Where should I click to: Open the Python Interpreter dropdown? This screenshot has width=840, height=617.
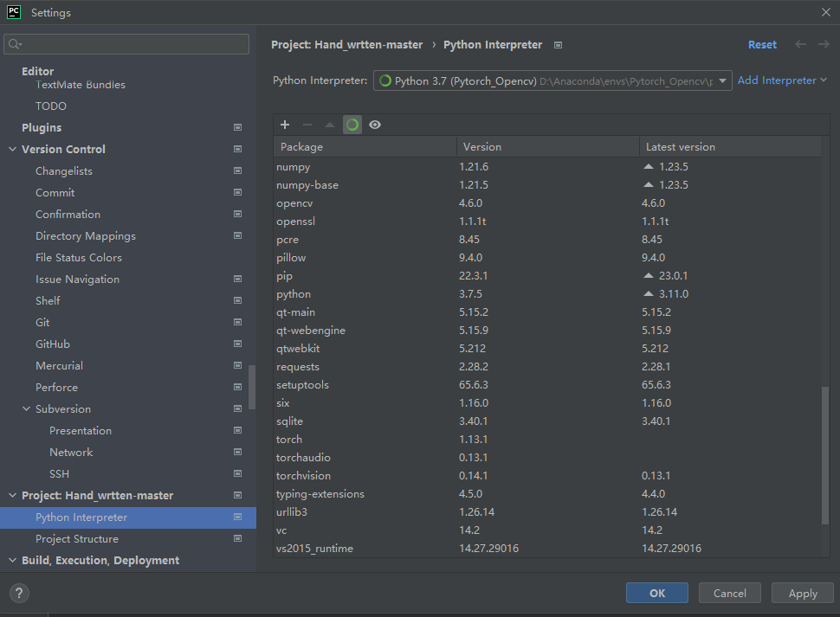coord(552,80)
